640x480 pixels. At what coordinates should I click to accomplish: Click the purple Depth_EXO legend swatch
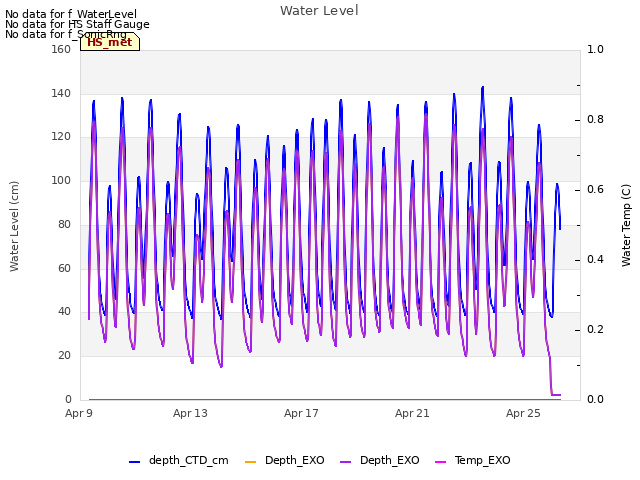[345, 462]
